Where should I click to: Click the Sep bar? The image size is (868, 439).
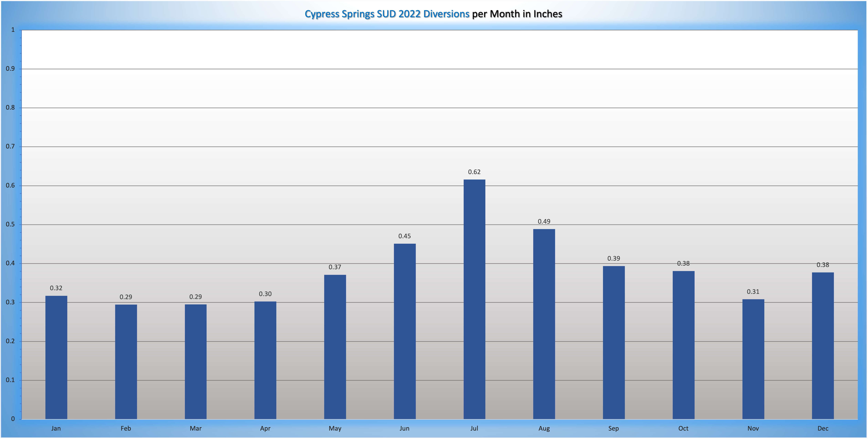click(614, 343)
